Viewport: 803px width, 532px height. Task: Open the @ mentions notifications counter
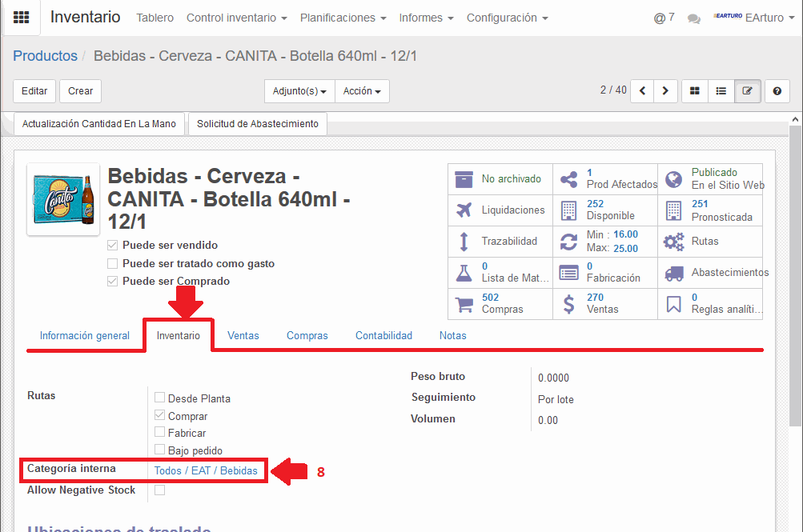click(664, 18)
